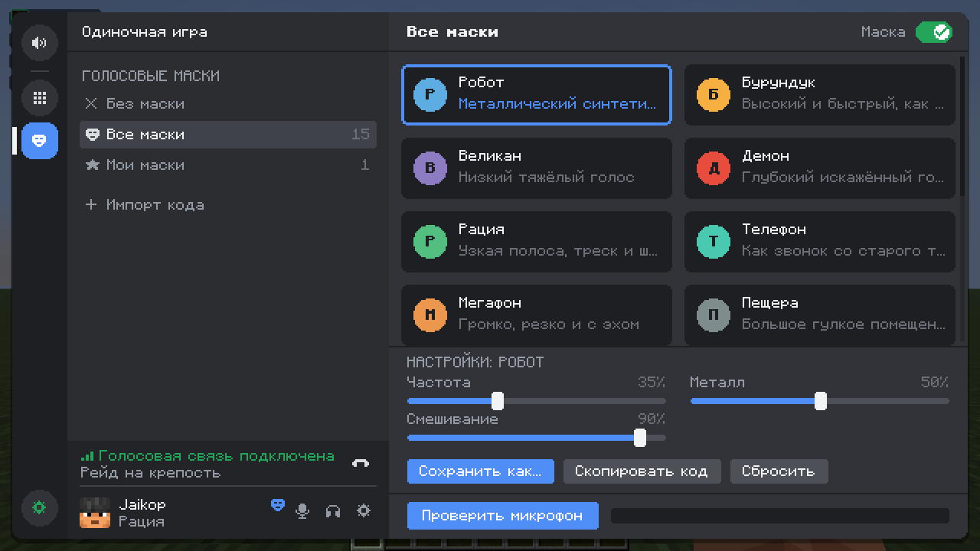Open settings with green gear icon
Screen dimensions: 980x551
[40, 507]
